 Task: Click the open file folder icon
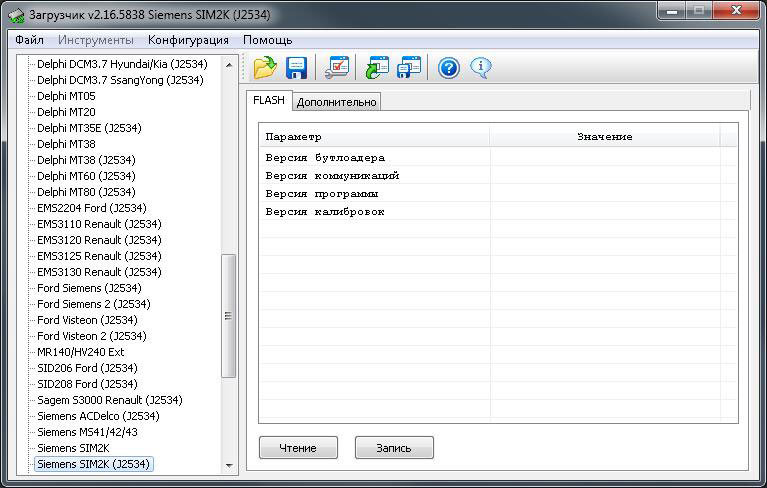coord(265,68)
